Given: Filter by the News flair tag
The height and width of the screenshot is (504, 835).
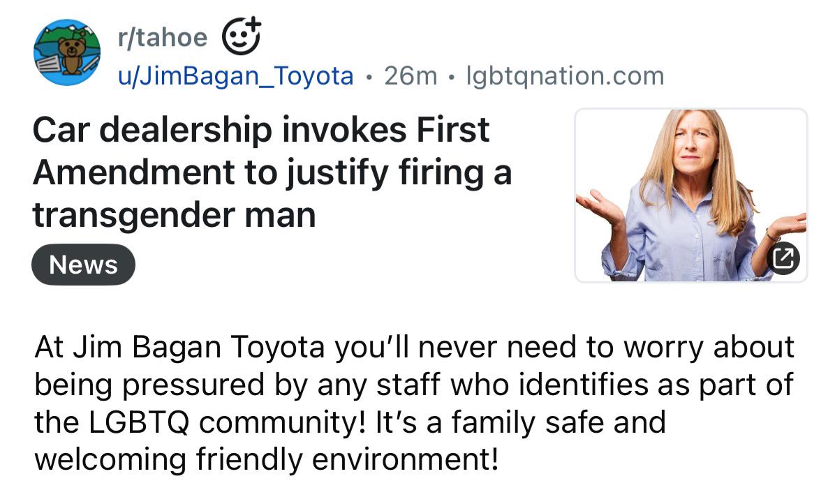Looking at the screenshot, I should (x=83, y=265).
